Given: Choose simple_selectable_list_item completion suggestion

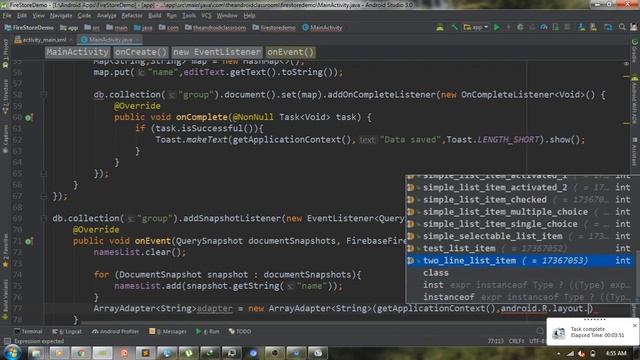Looking at the screenshot, I should click(520, 236).
